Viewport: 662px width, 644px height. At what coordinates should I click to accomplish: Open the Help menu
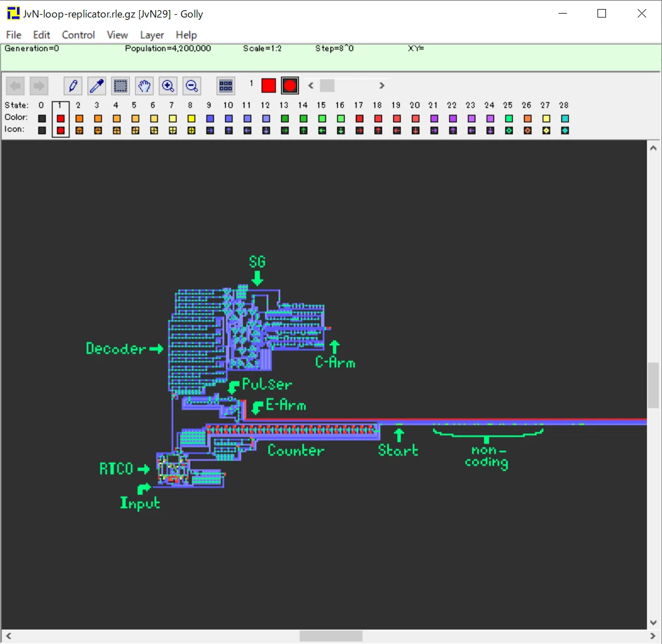[186, 35]
